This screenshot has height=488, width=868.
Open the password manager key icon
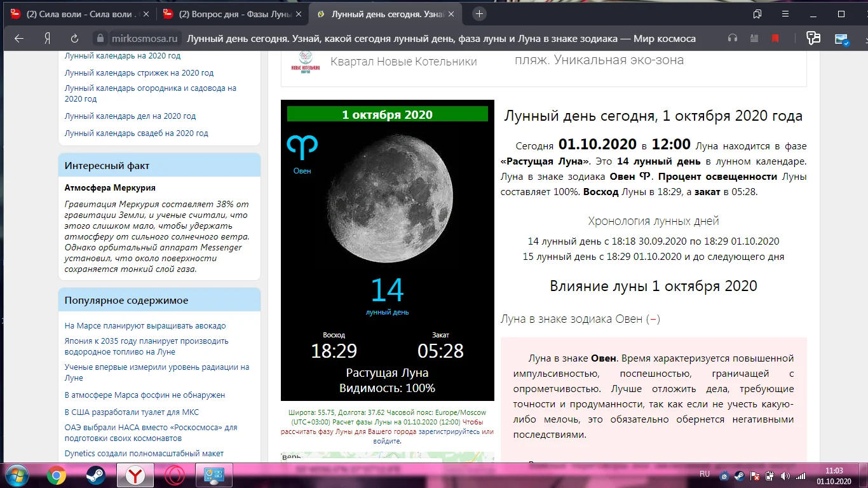point(813,38)
